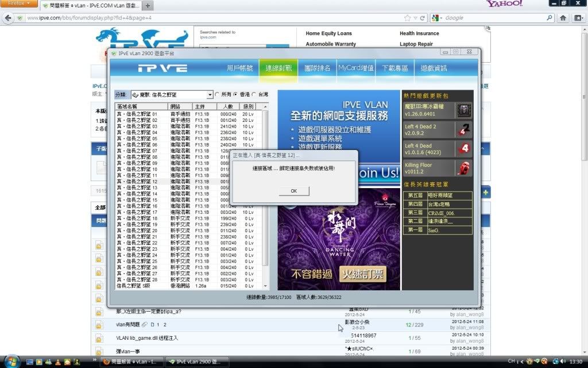This screenshot has width=588, height=368.
Task: Click the Left 4 Dead 2 game icon
Action: 463,129
